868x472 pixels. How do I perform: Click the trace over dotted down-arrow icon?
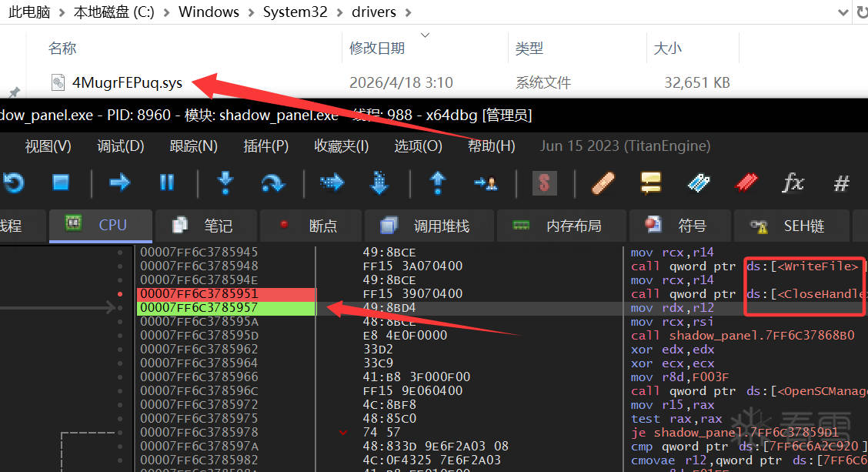tap(379, 182)
